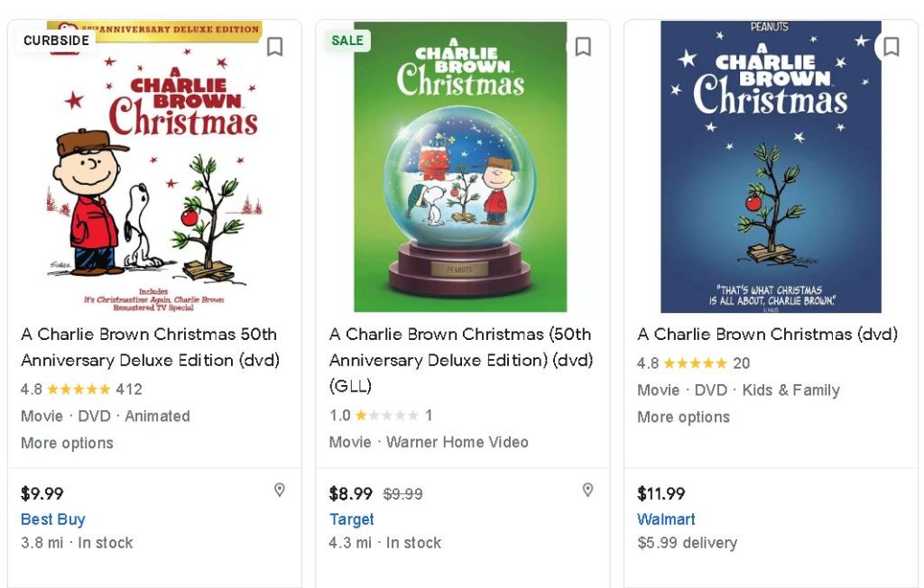Click the 4.8 star rating with 412 reviews
Viewport: 924px width, 588px height.
(81, 390)
